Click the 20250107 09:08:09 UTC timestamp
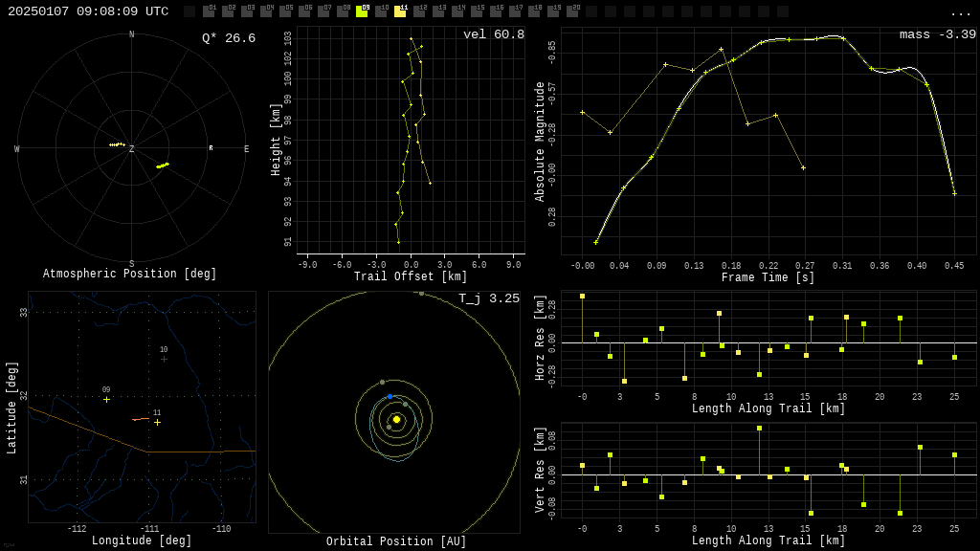This screenshot has width=980, height=551. [88, 11]
